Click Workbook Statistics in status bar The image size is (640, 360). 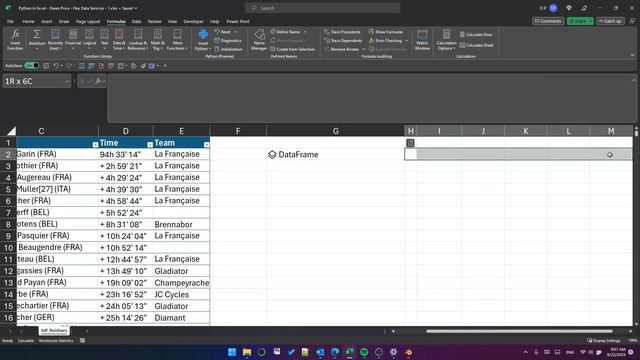coord(56,340)
